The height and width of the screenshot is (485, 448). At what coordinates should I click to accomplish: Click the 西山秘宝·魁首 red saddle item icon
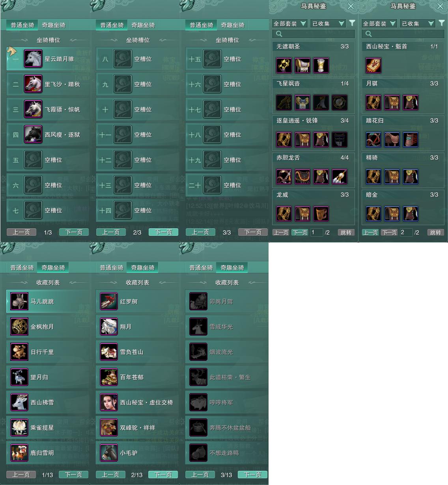point(373,66)
